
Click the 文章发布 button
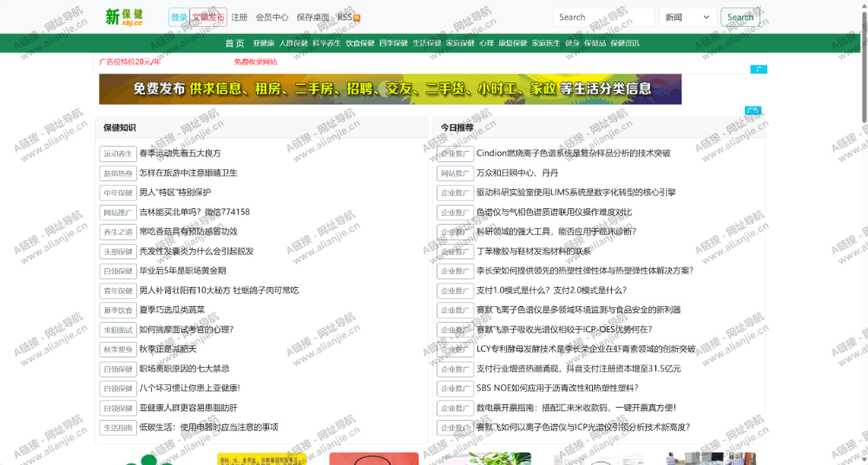tap(208, 17)
